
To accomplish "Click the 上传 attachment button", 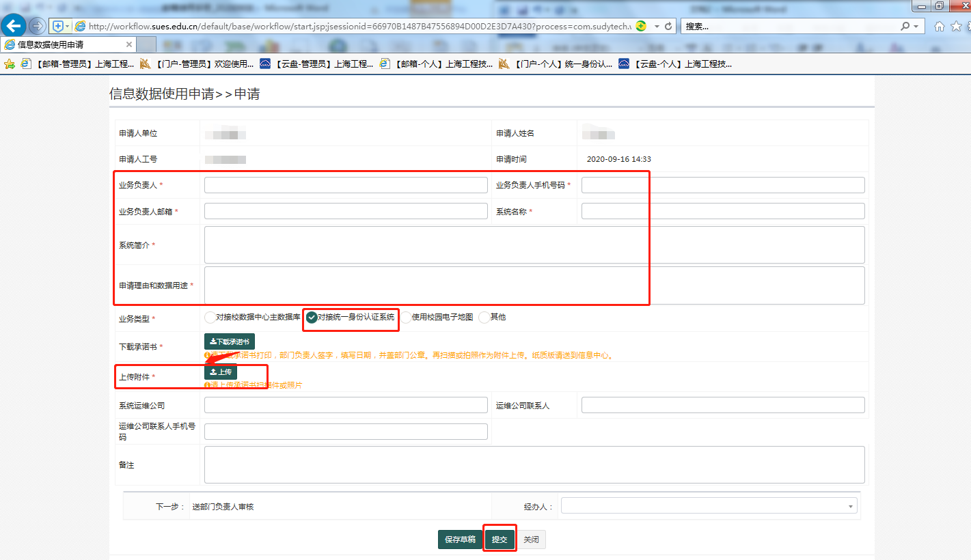I will coord(221,372).
